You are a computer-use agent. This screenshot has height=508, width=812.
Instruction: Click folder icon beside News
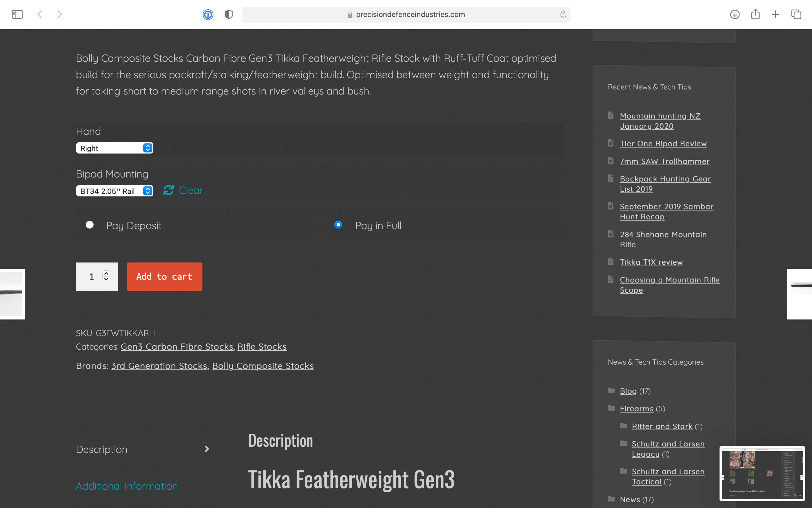click(x=611, y=499)
